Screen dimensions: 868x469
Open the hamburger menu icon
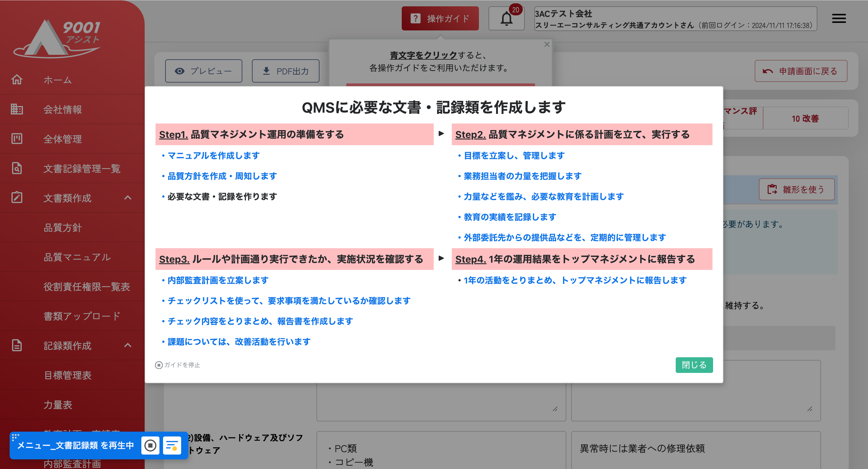(x=839, y=18)
